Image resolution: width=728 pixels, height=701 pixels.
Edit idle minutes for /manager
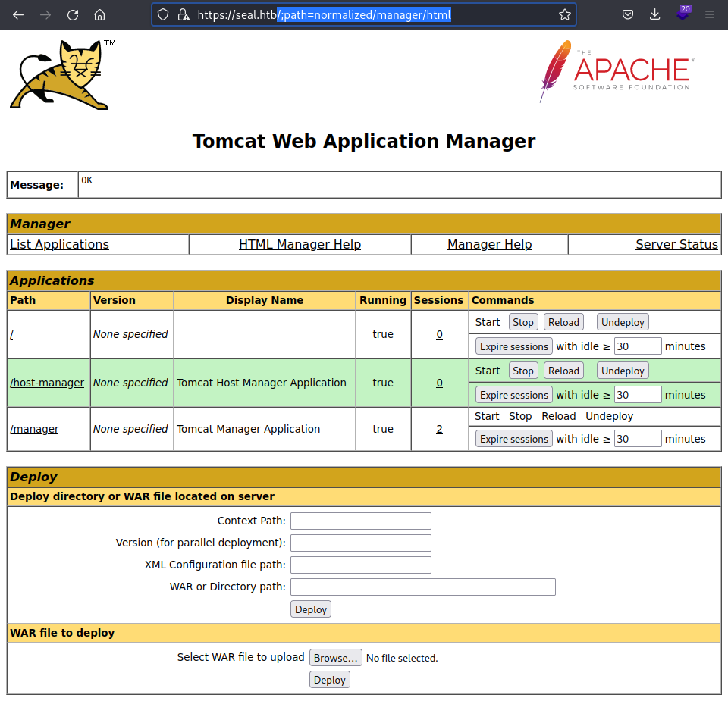[x=638, y=439]
